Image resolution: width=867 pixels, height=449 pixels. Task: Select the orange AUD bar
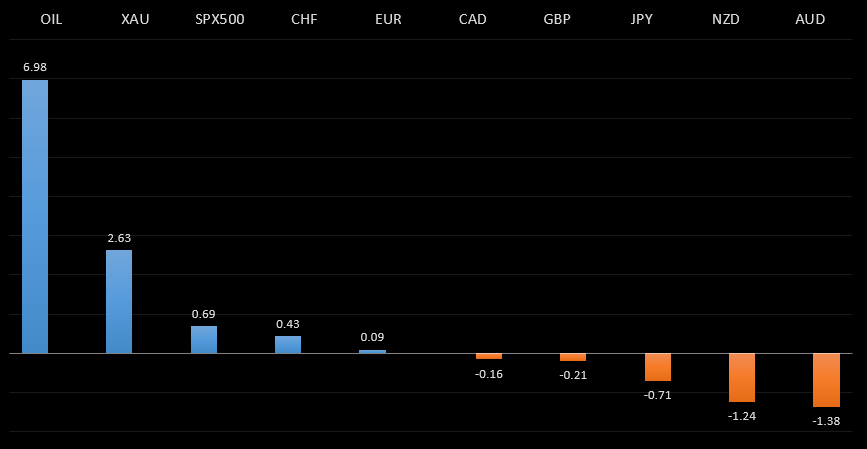point(826,380)
